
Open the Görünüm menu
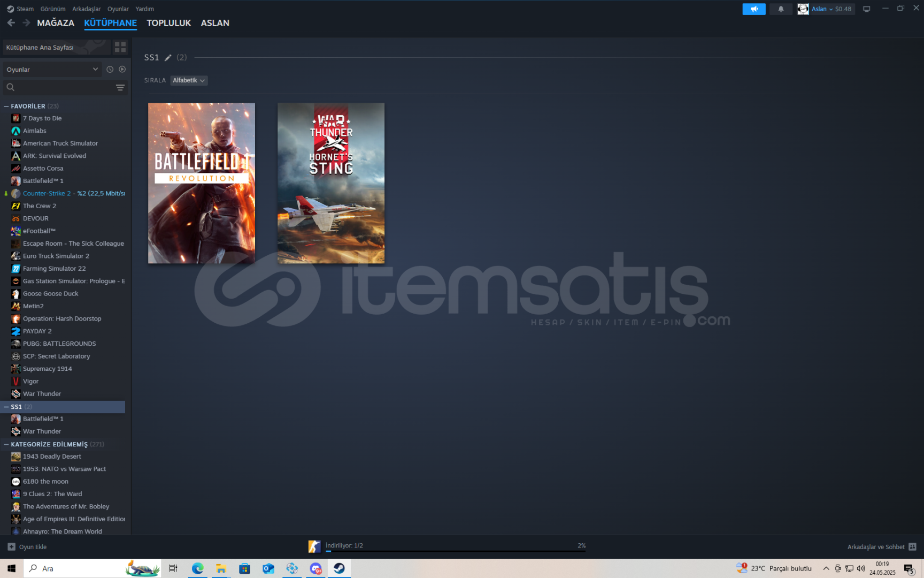(x=53, y=9)
